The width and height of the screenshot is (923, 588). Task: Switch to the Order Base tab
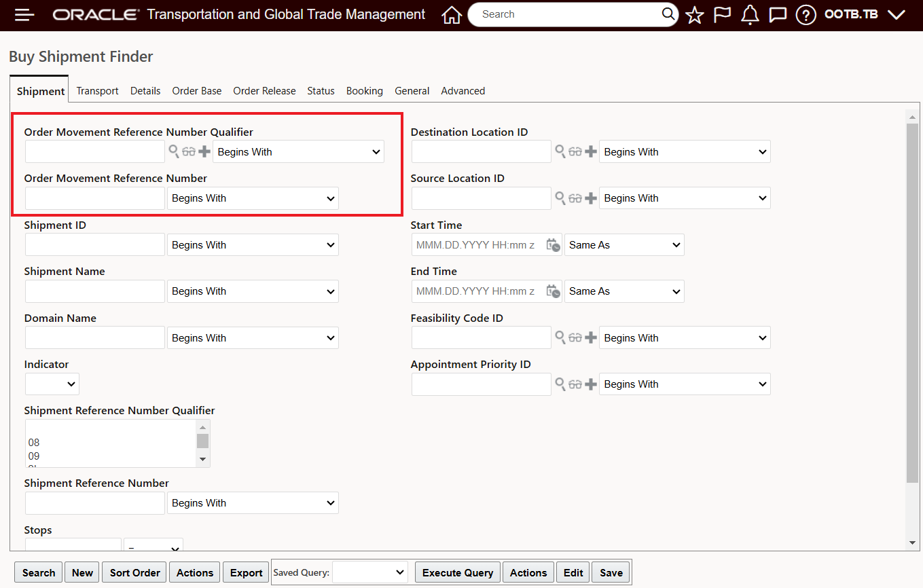click(197, 91)
